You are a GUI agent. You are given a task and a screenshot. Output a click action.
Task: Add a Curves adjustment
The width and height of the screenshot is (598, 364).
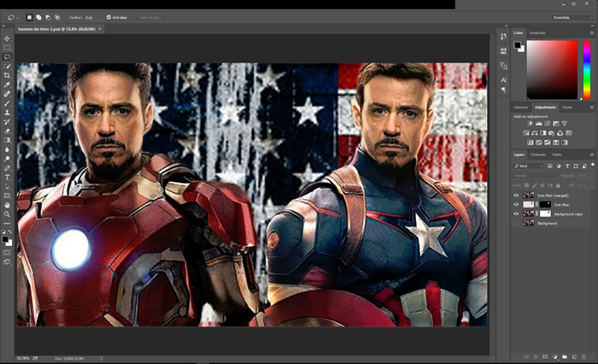point(548,124)
